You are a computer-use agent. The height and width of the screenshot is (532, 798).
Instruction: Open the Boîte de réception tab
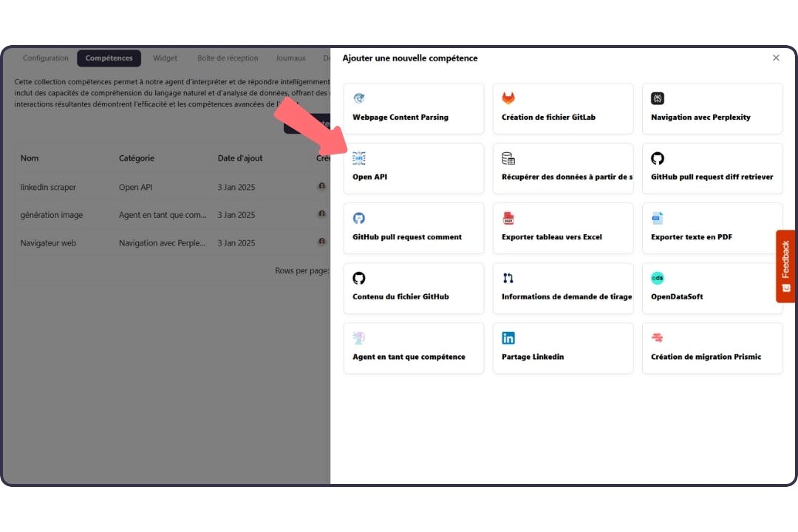coord(228,58)
